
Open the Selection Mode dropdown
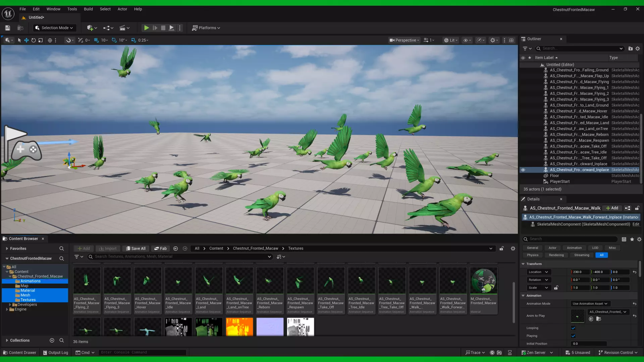pos(54,28)
